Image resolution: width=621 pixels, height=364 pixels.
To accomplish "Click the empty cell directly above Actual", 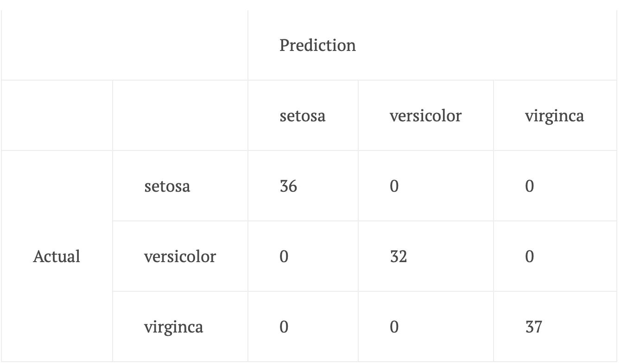I will coord(57,116).
